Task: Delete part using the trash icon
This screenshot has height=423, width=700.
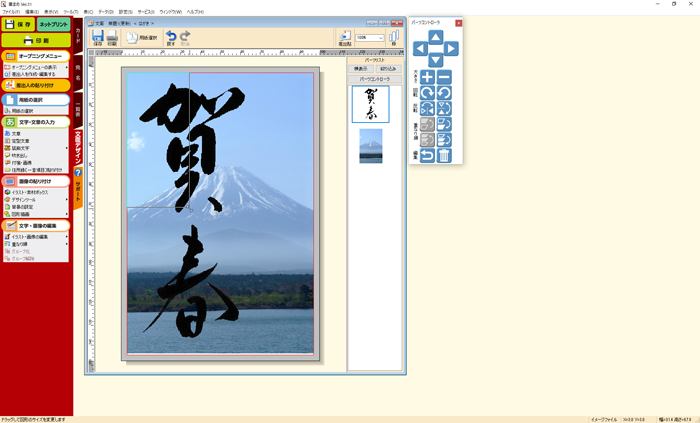Action: pos(444,155)
